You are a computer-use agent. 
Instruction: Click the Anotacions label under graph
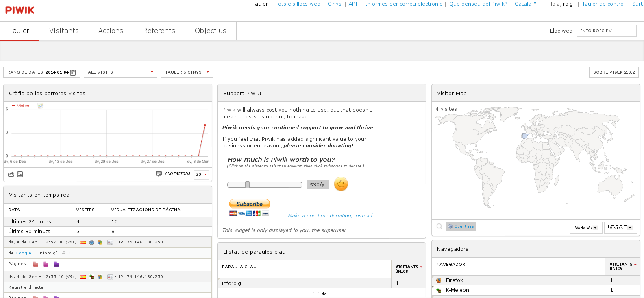(x=178, y=174)
